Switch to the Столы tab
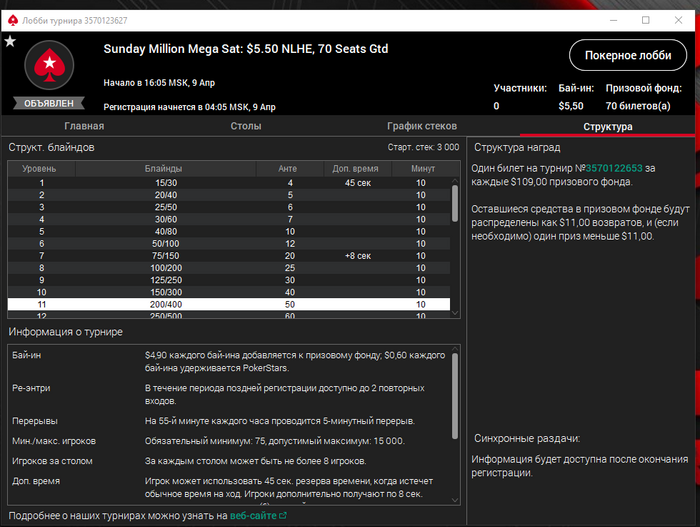The height and width of the screenshot is (527, 700). 246,126
